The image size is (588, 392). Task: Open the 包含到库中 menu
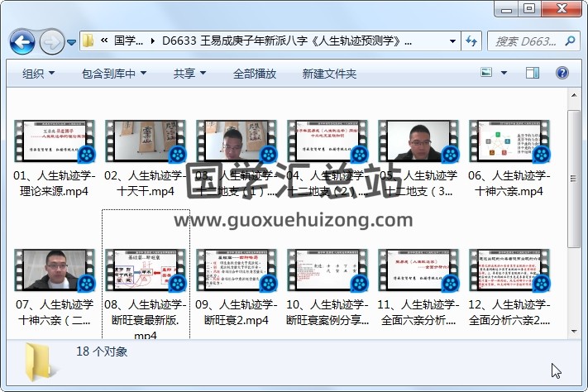coord(108,74)
